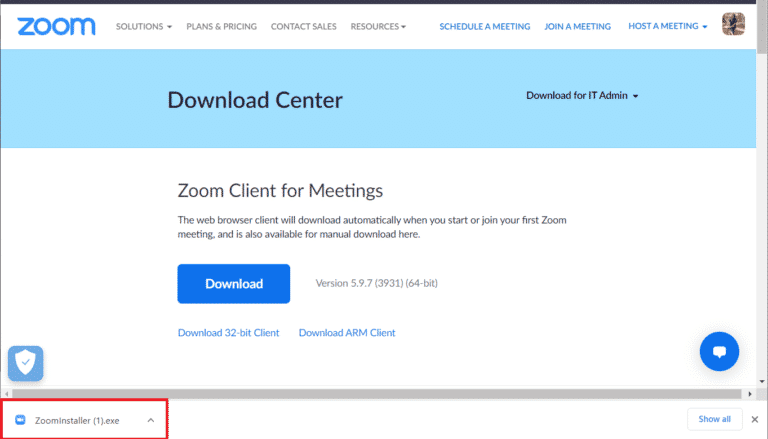Open the ZoomInstaller (1).exe download item
768x439 pixels.
click(84, 420)
